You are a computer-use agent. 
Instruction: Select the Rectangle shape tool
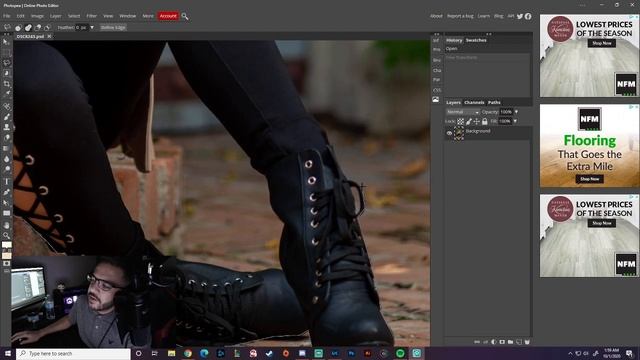(x=6, y=213)
